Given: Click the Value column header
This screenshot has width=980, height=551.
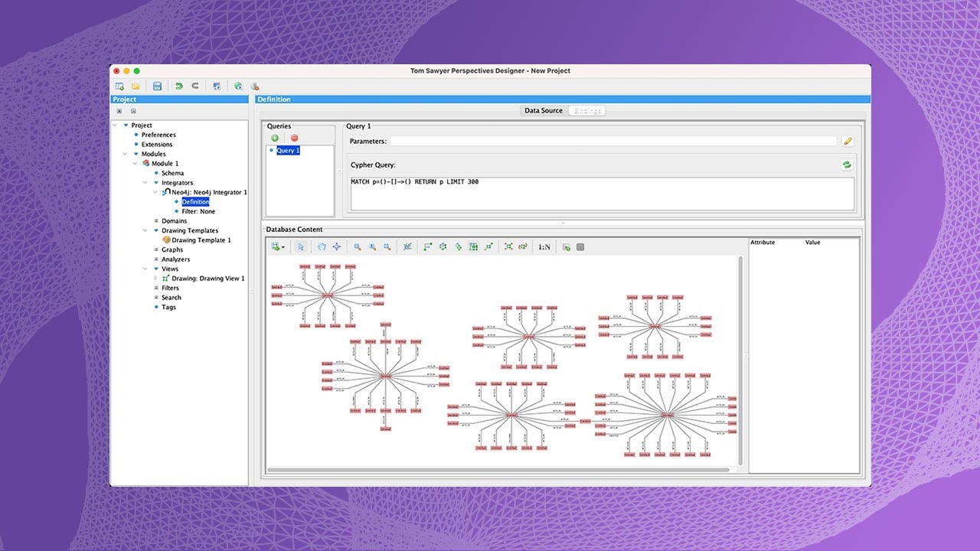Looking at the screenshot, I should (x=812, y=242).
